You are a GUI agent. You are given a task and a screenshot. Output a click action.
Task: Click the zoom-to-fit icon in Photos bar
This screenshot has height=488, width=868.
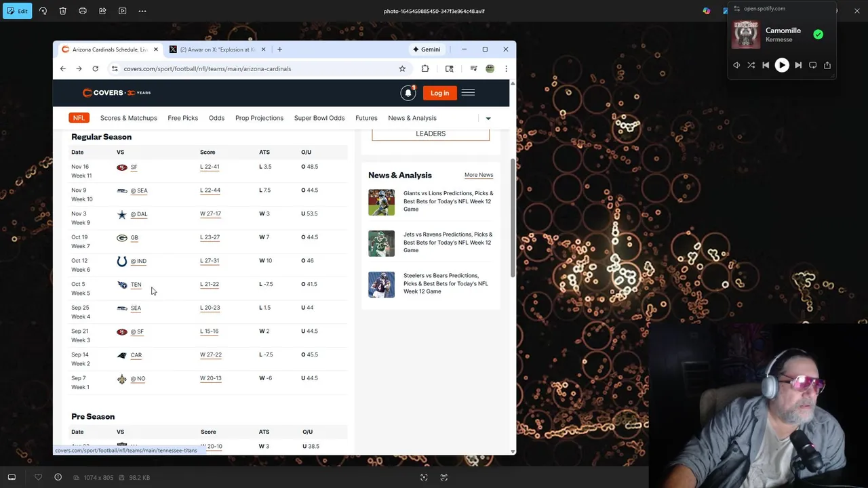click(424, 477)
